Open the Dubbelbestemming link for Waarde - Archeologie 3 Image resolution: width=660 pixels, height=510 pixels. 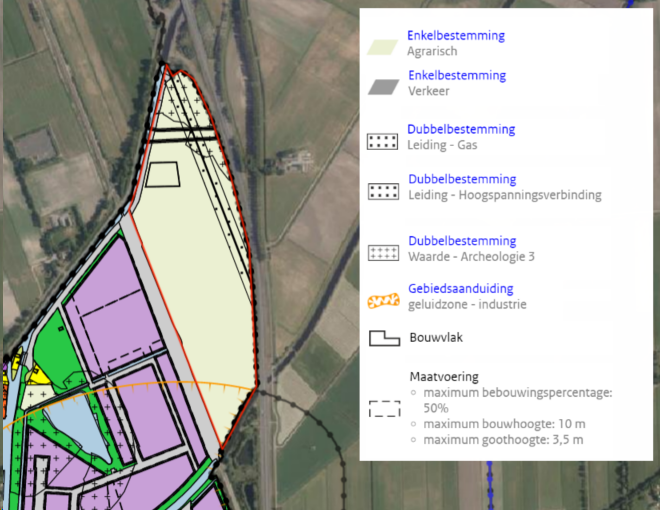pyautogui.click(x=462, y=242)
